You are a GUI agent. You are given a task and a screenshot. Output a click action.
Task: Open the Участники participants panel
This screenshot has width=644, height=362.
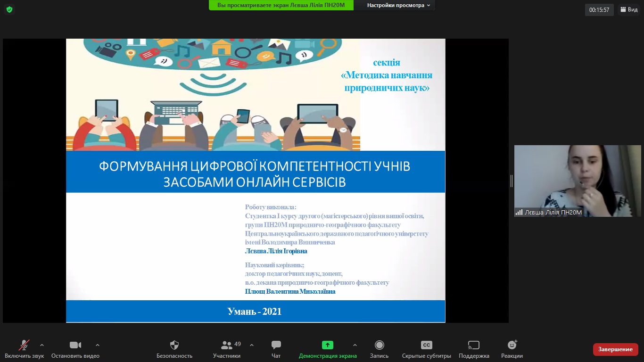click(227, 345)
